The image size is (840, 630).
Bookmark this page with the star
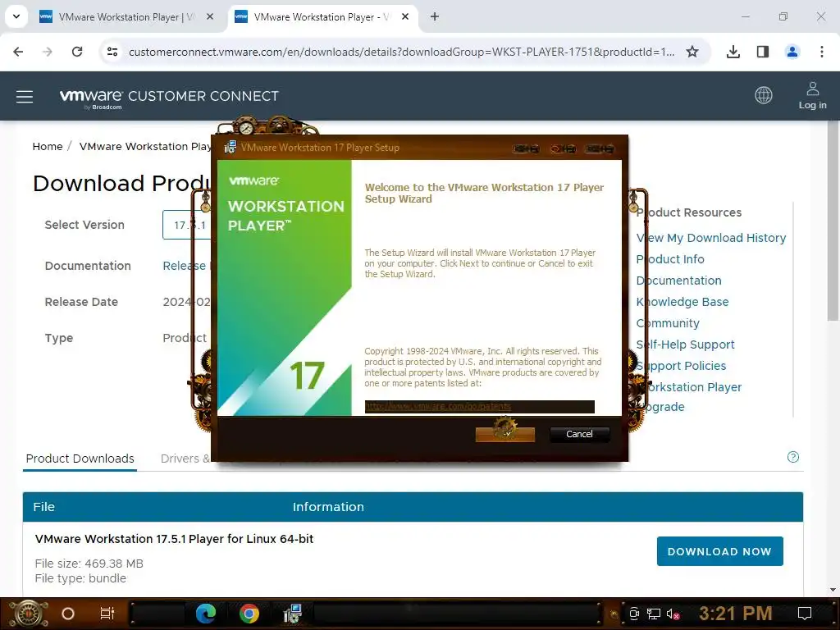[692, 52]
